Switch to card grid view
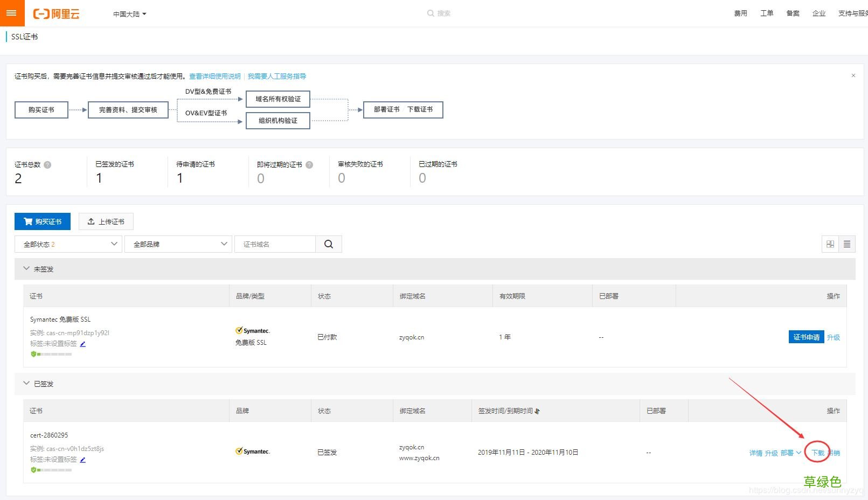The width and height of the screenshot is (868, 500). click(x=830, y=244)
